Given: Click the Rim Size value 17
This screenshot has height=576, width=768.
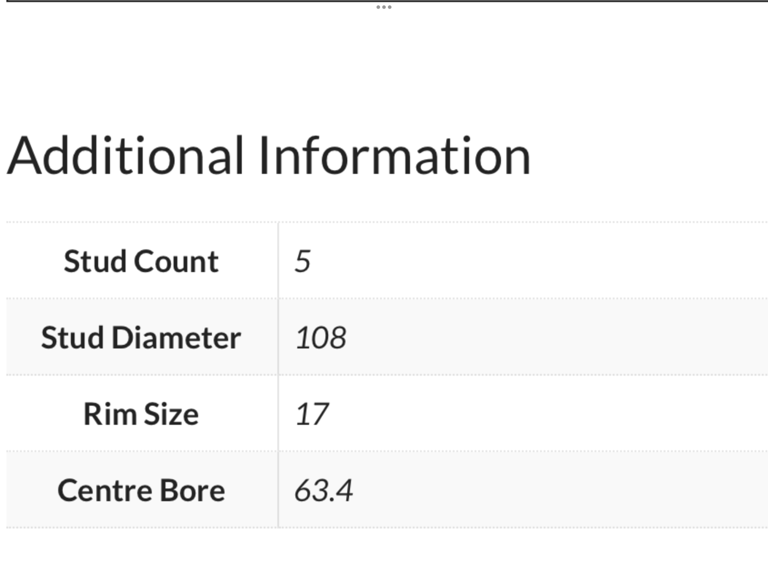Looking at the screenshot, I should pos(311,414).
